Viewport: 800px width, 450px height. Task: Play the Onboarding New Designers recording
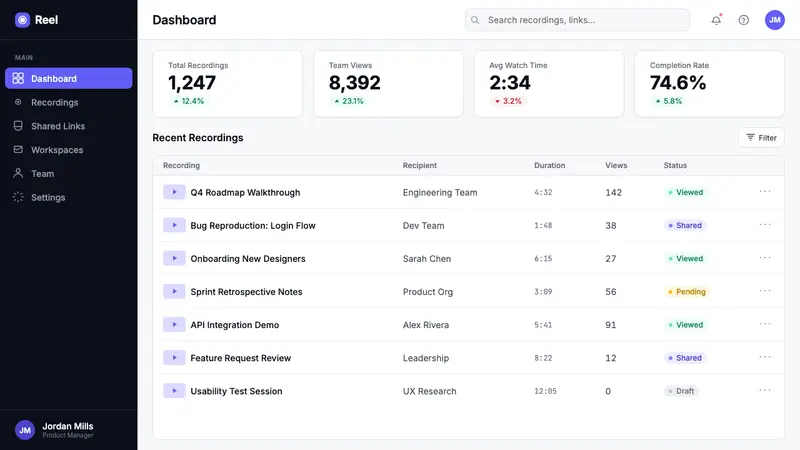click(174, 258)
